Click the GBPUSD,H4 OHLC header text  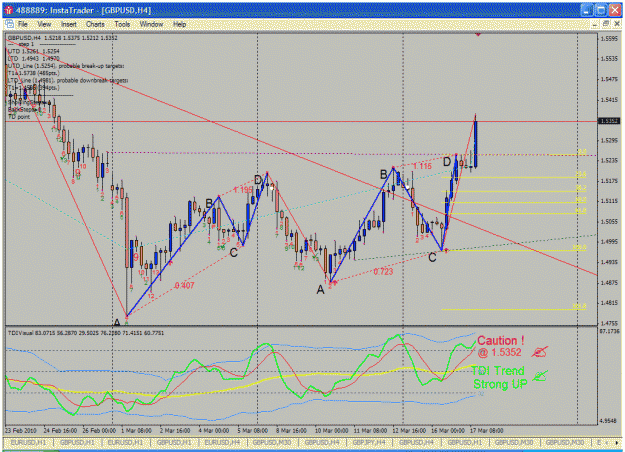click(62, 38)
